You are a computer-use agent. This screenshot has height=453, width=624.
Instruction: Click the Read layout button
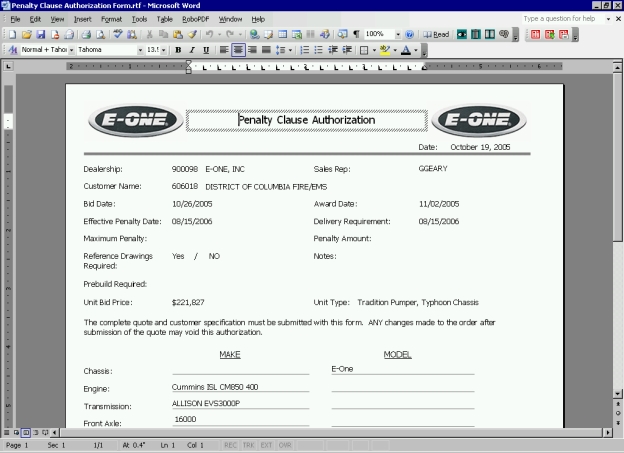click(436, 35)
